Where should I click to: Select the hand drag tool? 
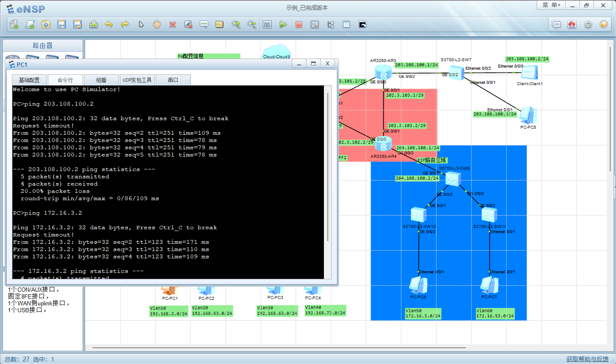click(157, 25)
